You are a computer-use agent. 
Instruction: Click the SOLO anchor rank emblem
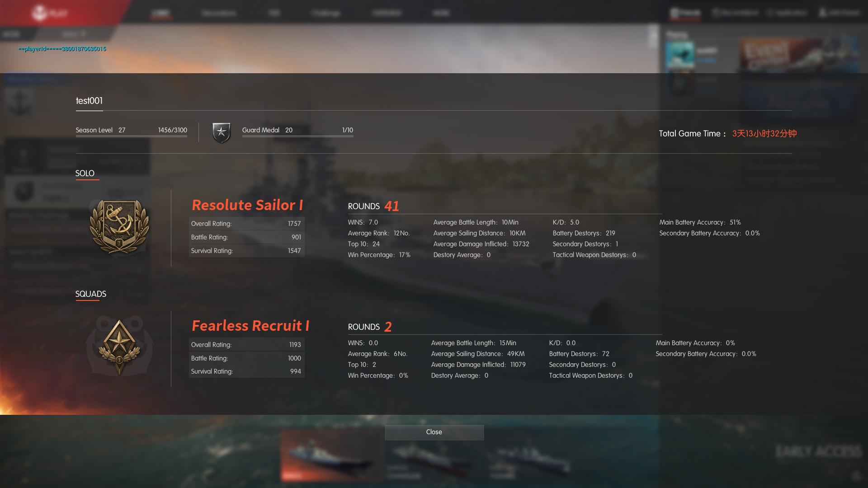(119, 227)
